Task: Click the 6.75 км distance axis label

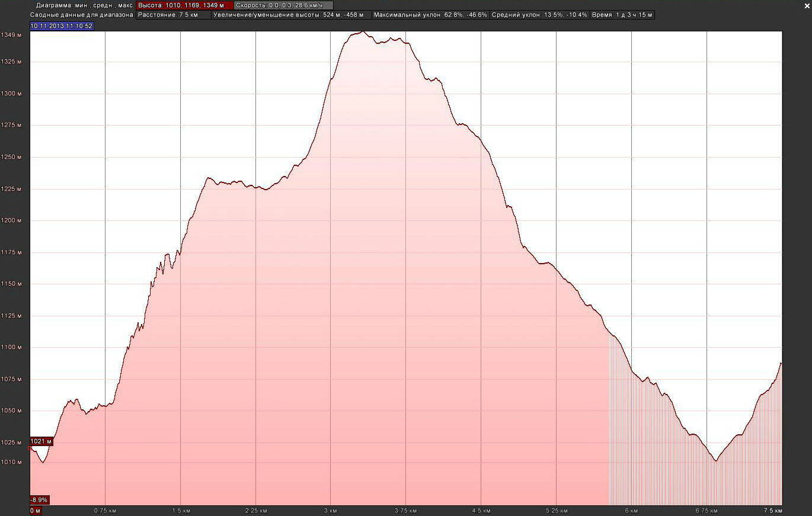Action: [706, 511]
